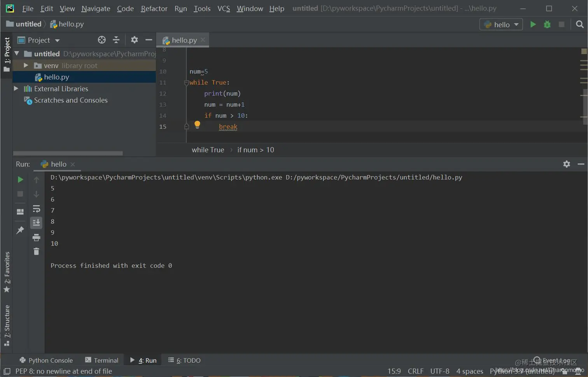Image resolution: width=588 pixels, height=377 pixels.
Task: Open the Python Console tool window
Action: 46,360
